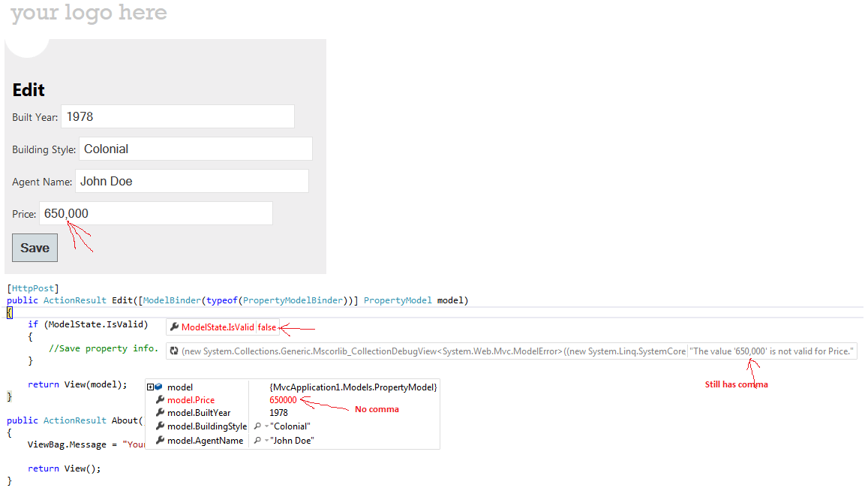Click the 'your logo here' placeholder
The width and height of the screenshot is (868, 500).
[x=88, y=13]
